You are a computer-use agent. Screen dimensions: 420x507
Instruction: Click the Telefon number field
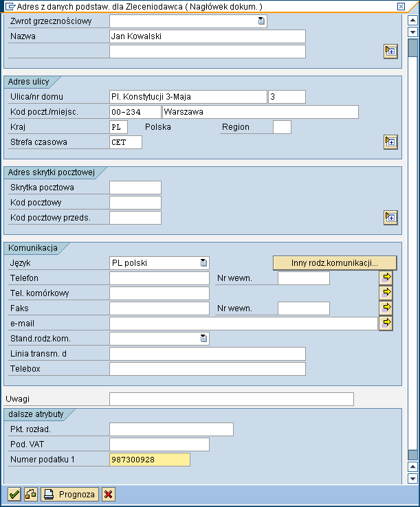coord(159,278)
